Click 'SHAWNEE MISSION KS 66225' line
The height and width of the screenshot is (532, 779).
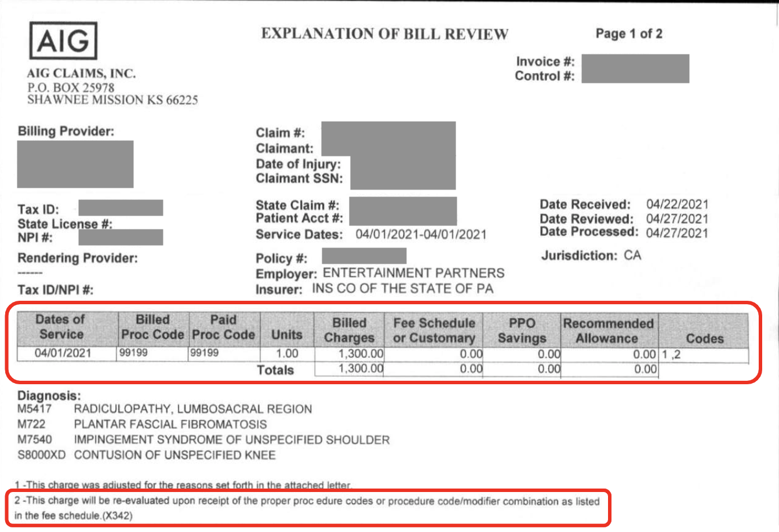112,100
